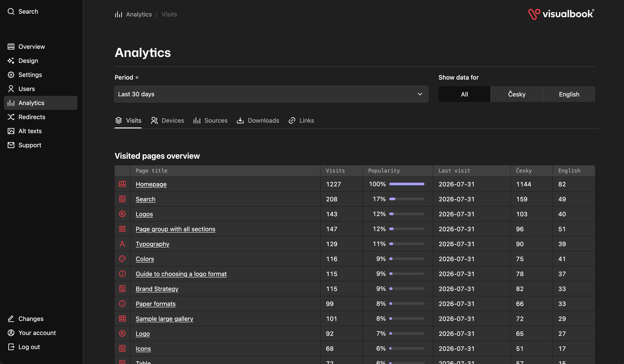Click the breadcrumb Analytics chart icon
Image resolution: width=624 pixels, height=364 pixels.
(x=119, y=14)
